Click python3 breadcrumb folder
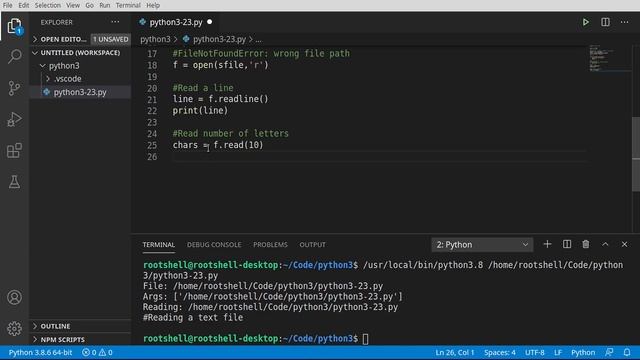Image resolution: width=640 pixels, height=360 pixels. (x=155, y=39)
